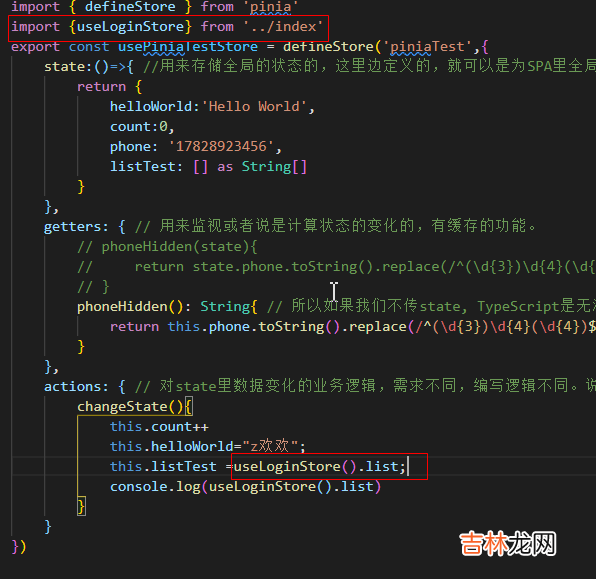Click the usePiniaTestStore constant name

pos(188,47)
